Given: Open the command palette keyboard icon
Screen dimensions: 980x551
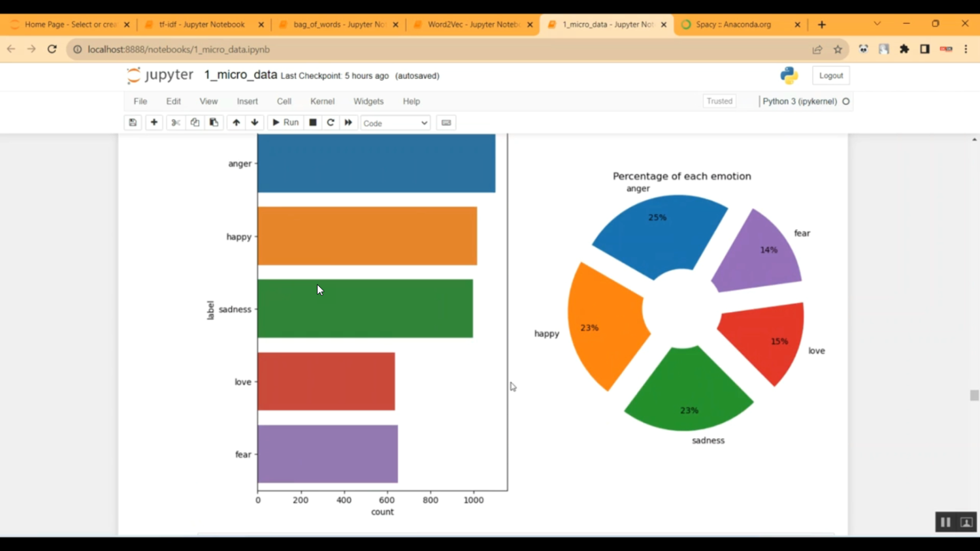Looking at the screenshot, I should coord(446,122).
